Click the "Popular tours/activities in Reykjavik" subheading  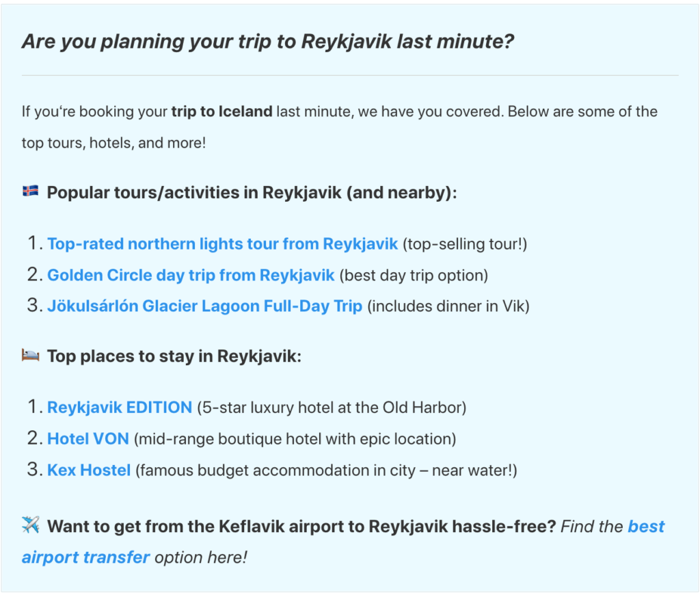[252, 192]
